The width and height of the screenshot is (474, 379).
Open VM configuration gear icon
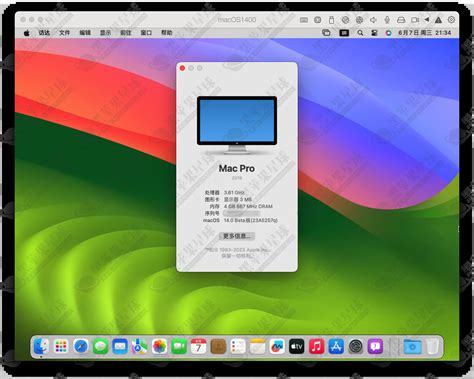tap(451, 20)
